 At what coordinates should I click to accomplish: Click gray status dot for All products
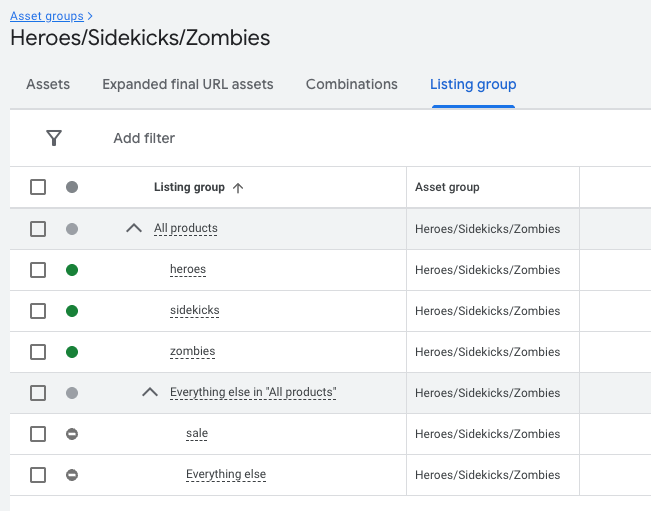(x=72, y=229)
